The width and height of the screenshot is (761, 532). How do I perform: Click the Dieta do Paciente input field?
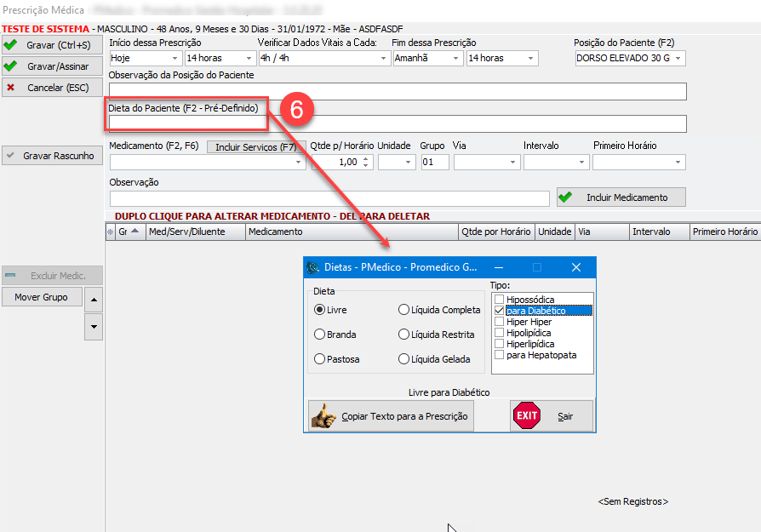397,124
